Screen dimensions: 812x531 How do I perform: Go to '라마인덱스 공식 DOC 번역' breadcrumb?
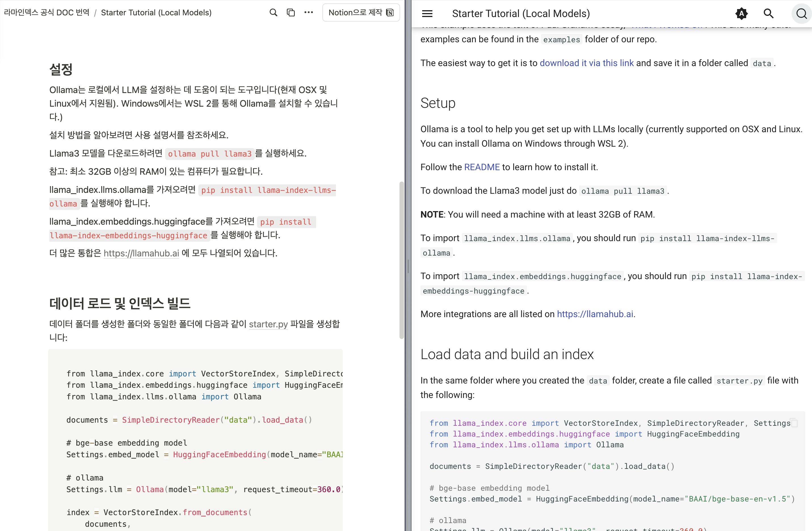point(47,12)
